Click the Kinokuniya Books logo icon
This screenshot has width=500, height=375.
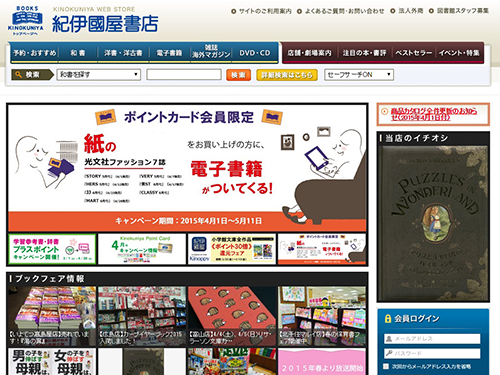(26, 20)
